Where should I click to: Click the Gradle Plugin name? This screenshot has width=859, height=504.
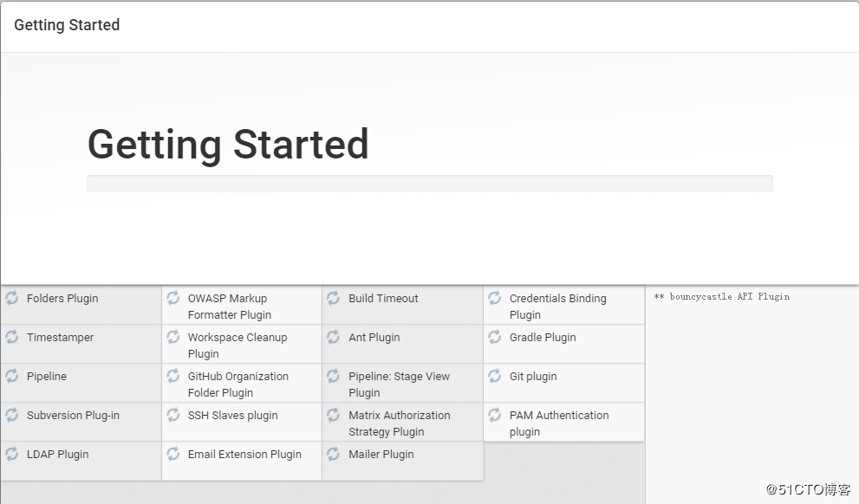point(543,338)
